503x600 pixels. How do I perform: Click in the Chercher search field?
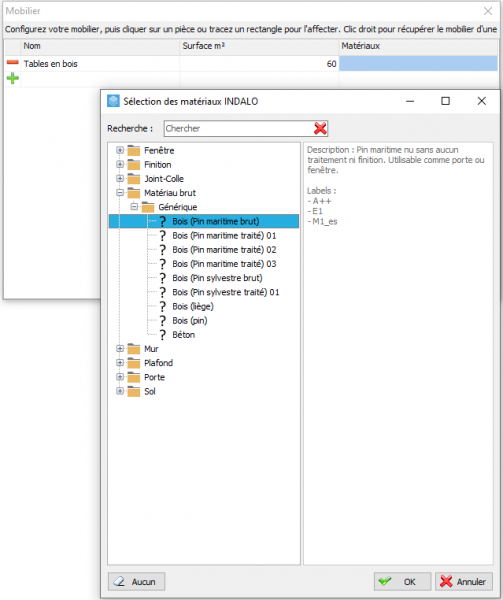pyautogui.click(x=239, y=129)
